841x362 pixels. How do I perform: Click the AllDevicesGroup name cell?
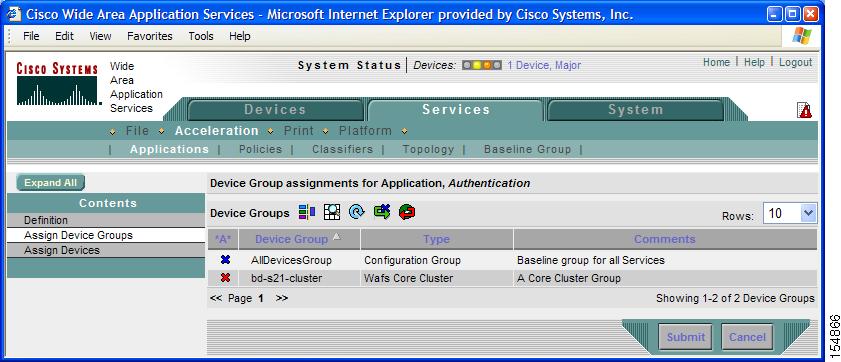[291, 260]
